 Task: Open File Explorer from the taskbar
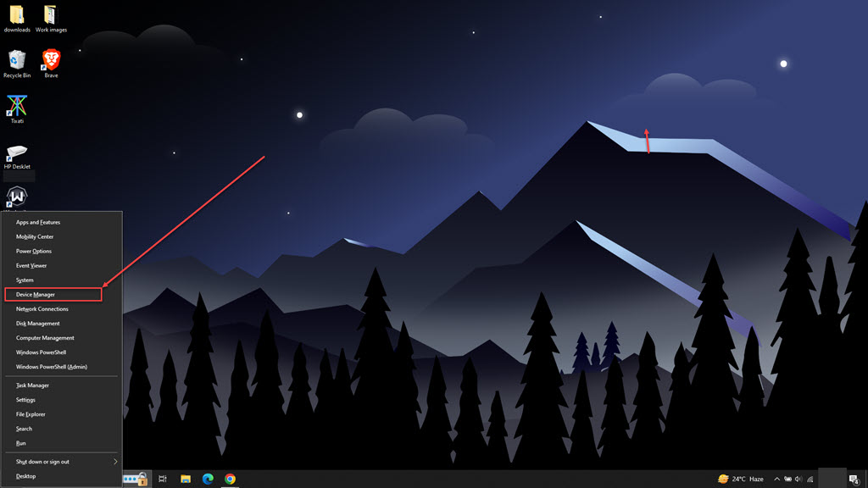point(186,479)
